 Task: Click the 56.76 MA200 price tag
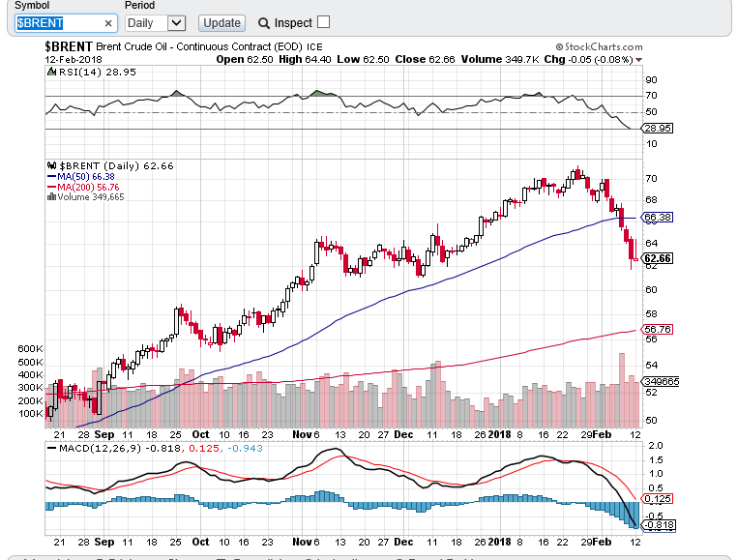pos(657,330)
